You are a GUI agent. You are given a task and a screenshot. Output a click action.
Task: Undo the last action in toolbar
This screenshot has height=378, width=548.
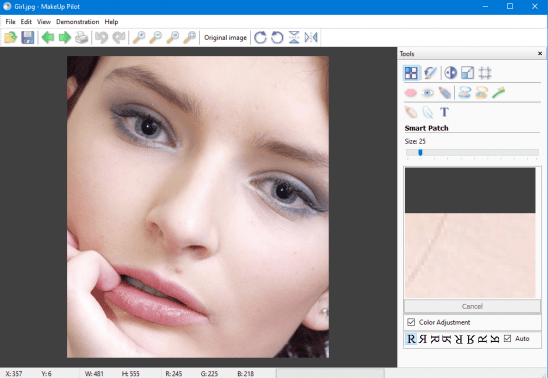101,37
